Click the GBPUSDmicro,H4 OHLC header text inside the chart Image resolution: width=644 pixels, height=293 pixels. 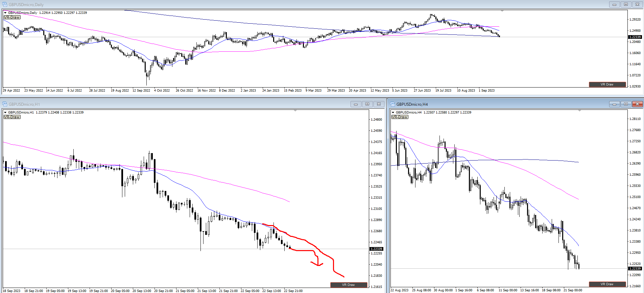click(434, 112)
